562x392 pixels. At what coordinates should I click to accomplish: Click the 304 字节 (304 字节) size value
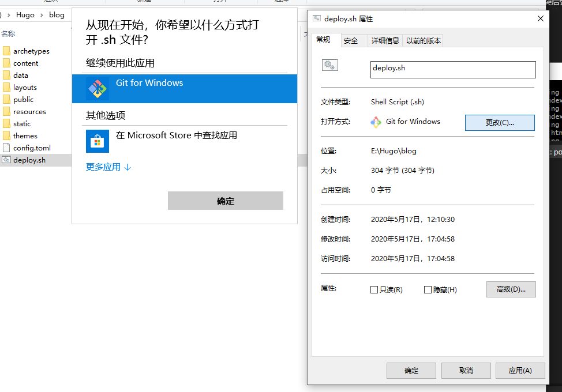coord(403,171)
